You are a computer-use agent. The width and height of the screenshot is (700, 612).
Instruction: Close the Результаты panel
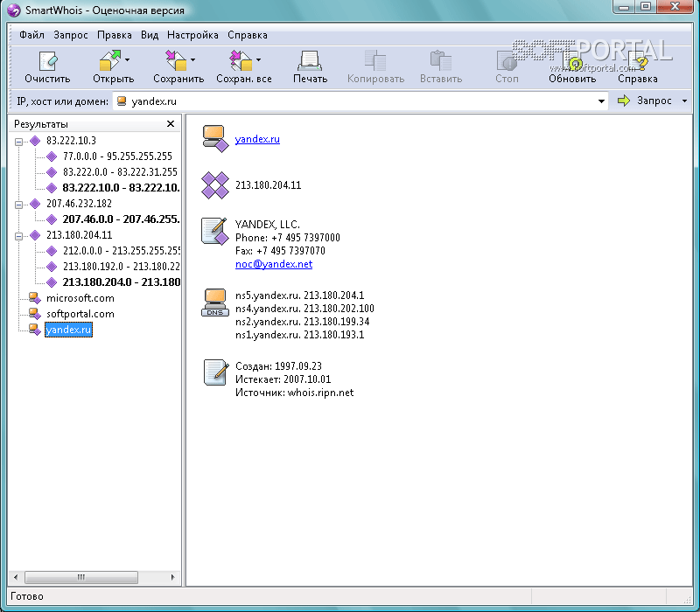click(x=171, y=123)
